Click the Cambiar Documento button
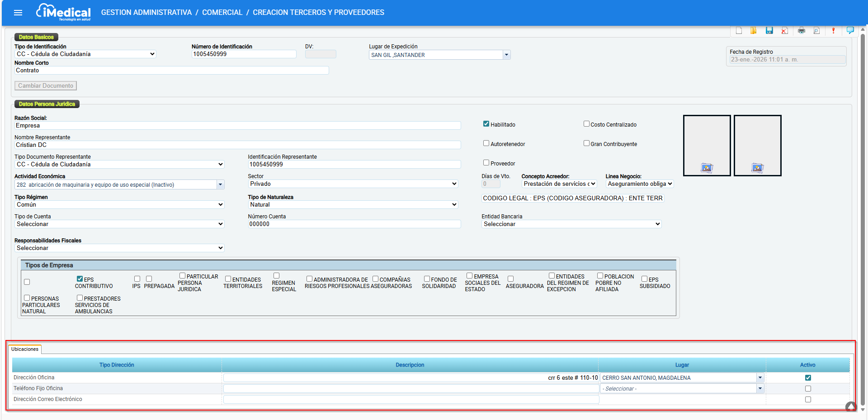This screenshot has height=420, width=868. coord(46,86)
